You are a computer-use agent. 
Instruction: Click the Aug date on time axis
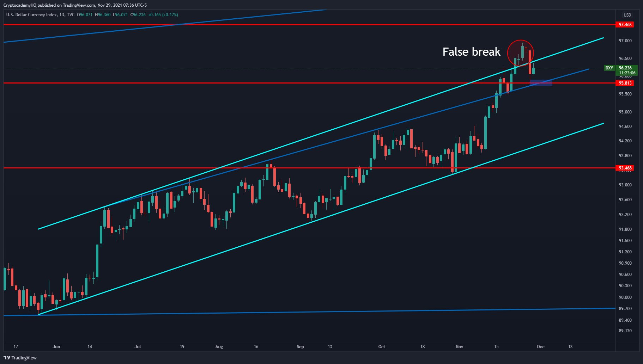click(x=219, y=347)
